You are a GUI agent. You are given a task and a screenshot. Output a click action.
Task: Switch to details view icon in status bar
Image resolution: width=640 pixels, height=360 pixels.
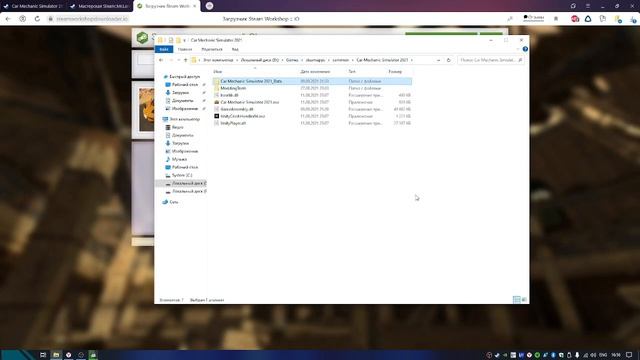(517, 300)
